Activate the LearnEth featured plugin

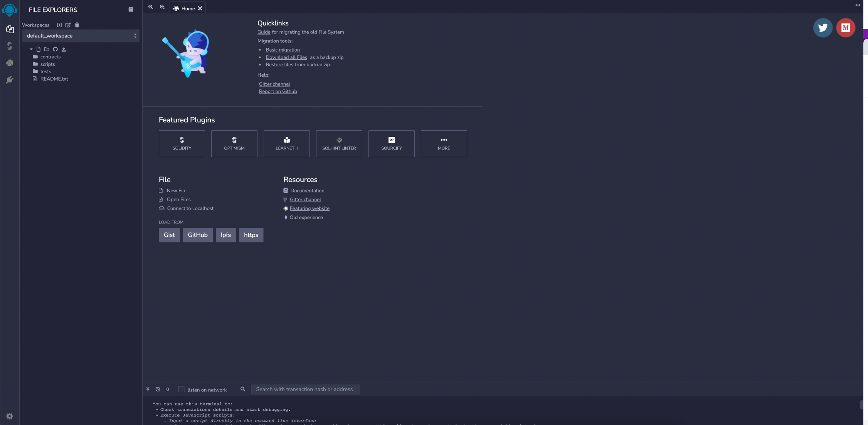click(287, 144)
